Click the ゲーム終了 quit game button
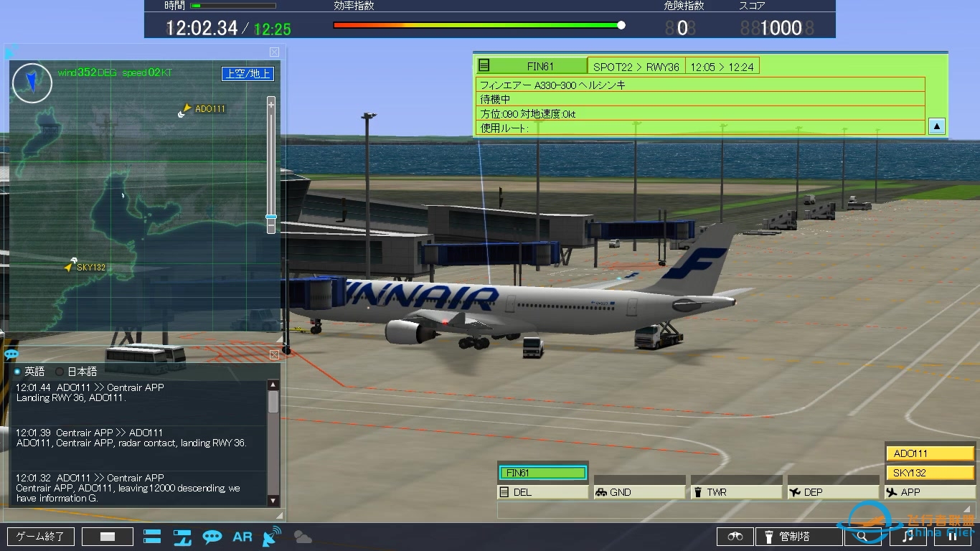 [x=40, y=537]
